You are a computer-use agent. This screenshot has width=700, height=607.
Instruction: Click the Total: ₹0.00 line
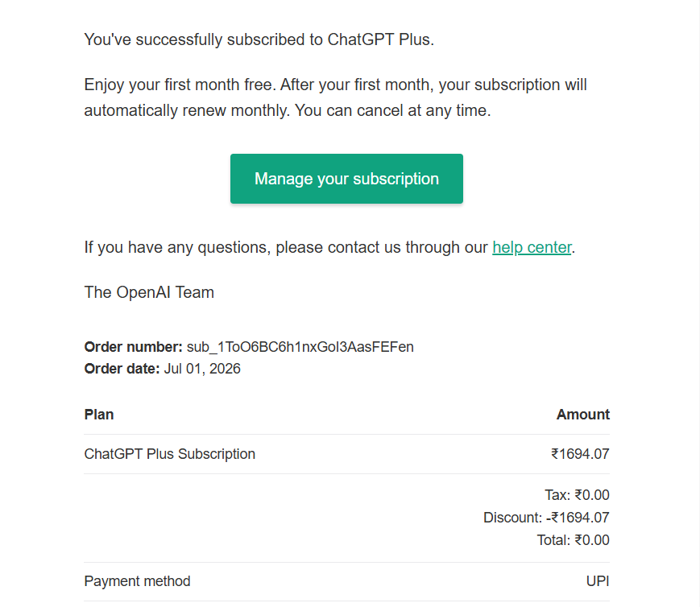pos(573,540)
